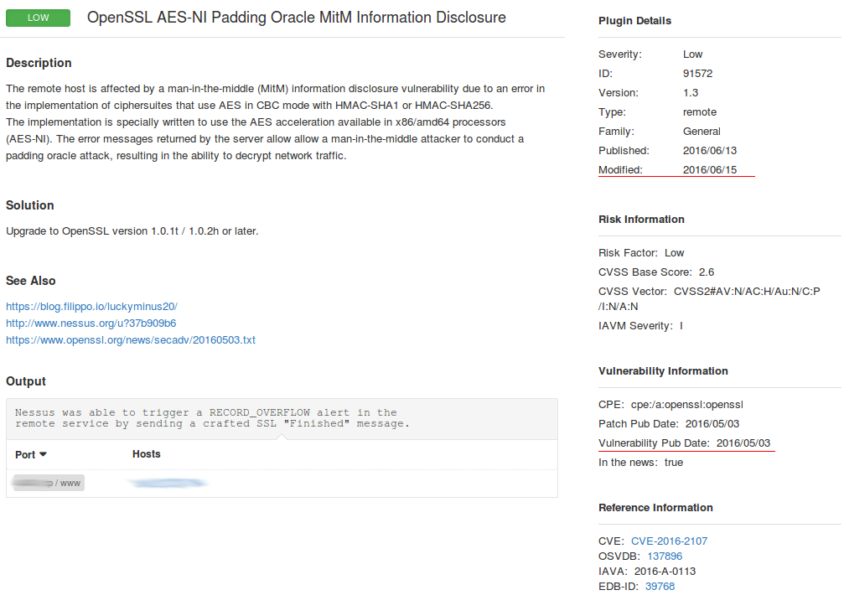Click the Vulnerability Information heading

[x=663, y=371]
